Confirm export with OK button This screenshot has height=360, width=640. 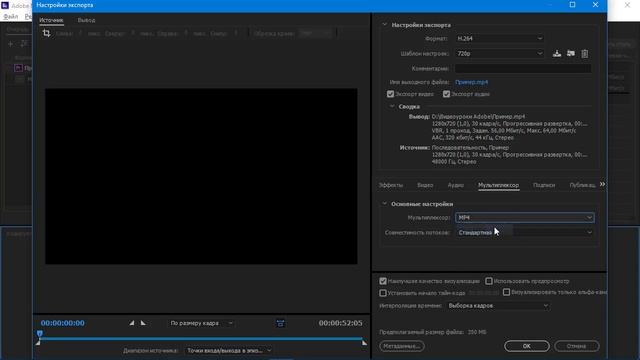click(x=527, y=346)
